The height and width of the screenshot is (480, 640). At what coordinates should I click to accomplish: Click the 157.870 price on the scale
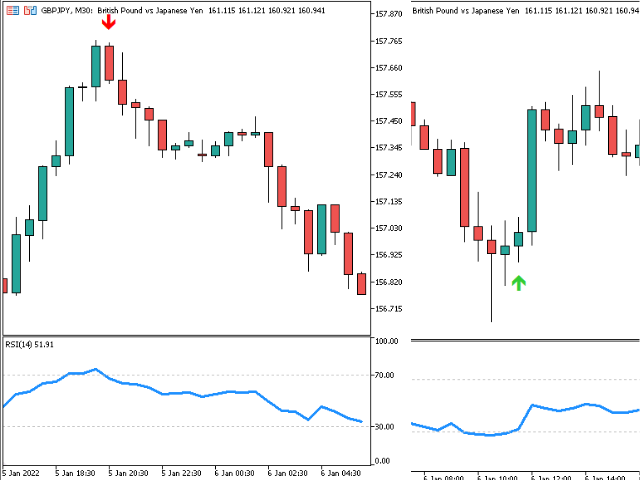[x=388, y=15]
